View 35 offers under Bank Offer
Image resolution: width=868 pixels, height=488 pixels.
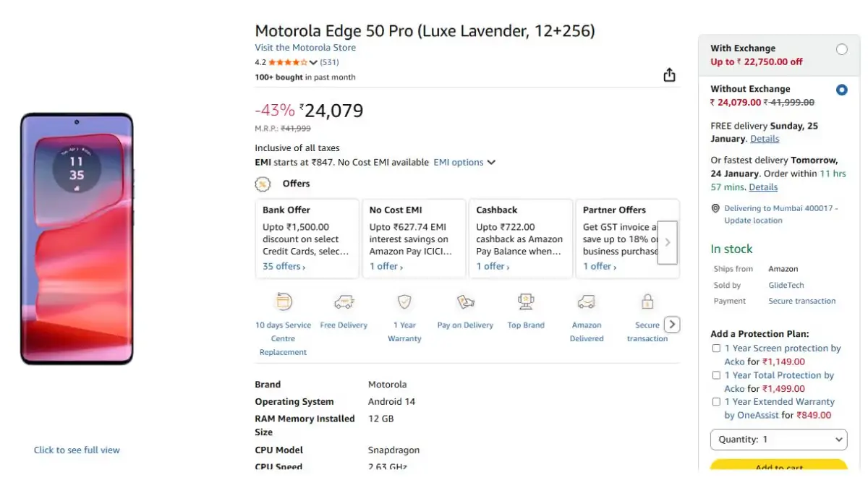pyautogui.click(x=284, y=267)
